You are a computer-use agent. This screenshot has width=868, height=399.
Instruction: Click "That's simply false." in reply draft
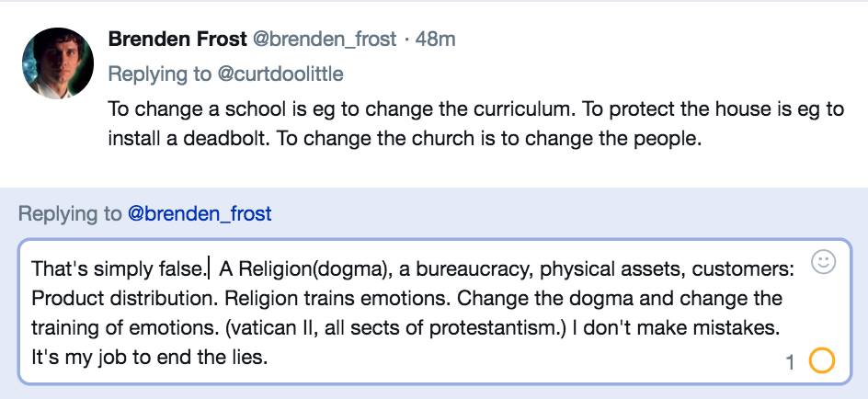click(x=119, y=268)
